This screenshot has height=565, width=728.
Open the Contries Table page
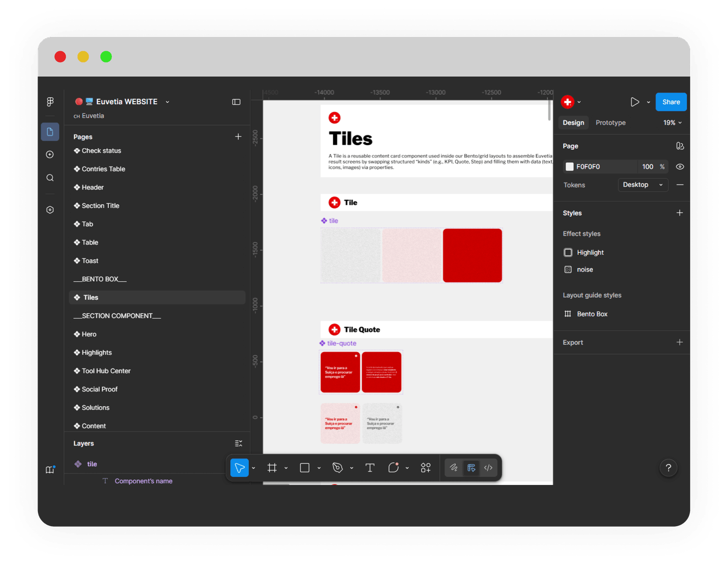[103, 169]
